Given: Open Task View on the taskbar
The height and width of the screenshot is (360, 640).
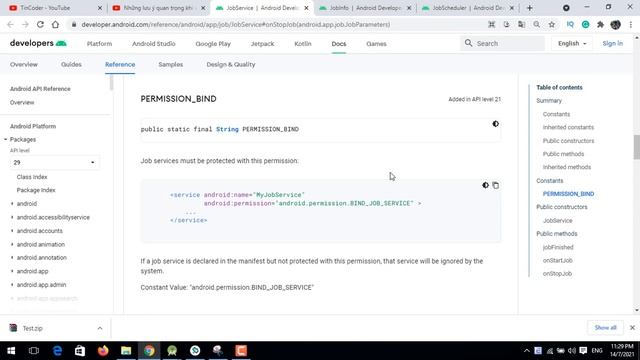Looking at the screenshot, I should (34, 351).
